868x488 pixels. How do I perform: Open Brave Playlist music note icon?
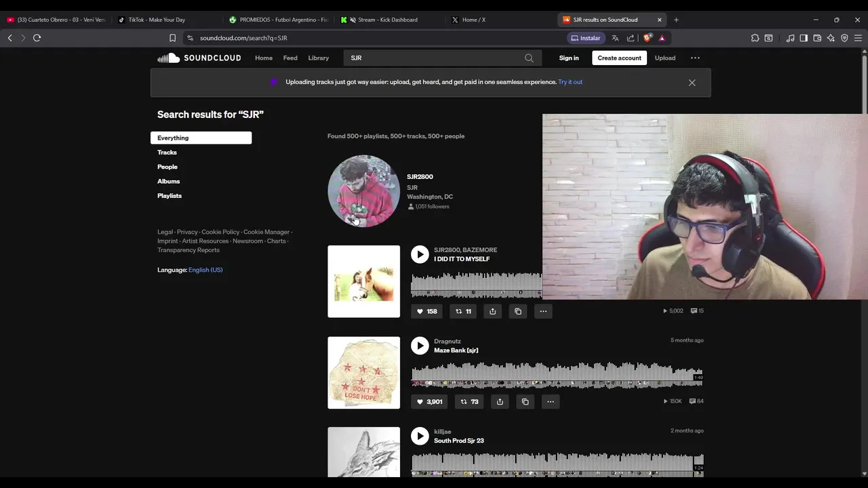(x=790, y=38)
